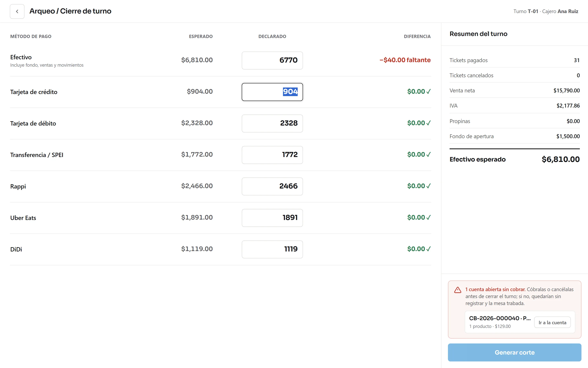Screen dimensions: 588x368
Task: Click the Rappi row $0.00 difference
Action: tap(419, 186)
